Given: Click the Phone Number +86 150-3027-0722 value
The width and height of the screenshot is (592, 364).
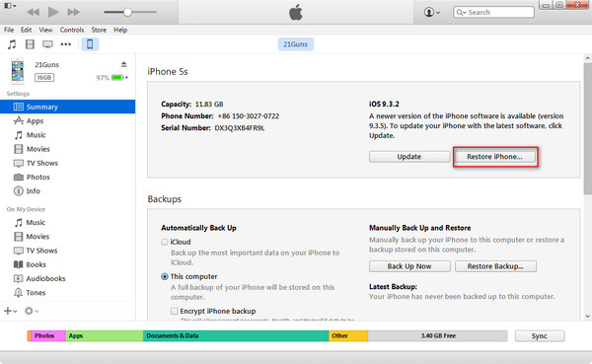Looking at the screenshot, I should (x=249, y=116).
